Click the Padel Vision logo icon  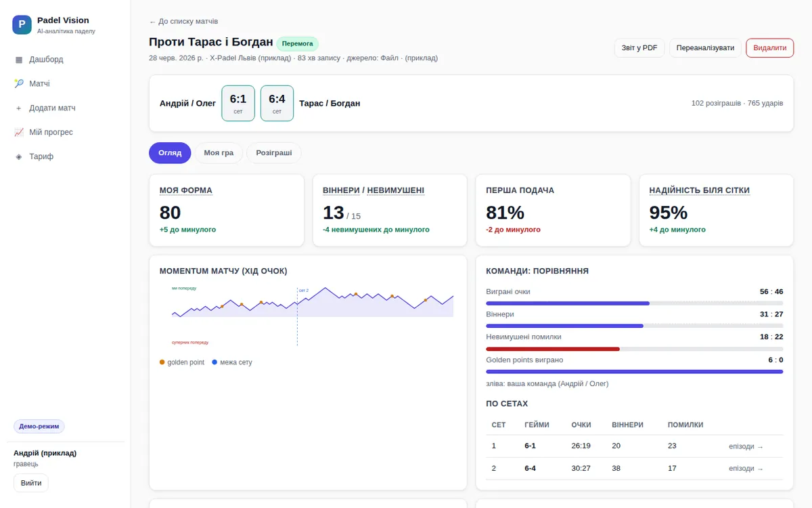click(x=22, y=25)
